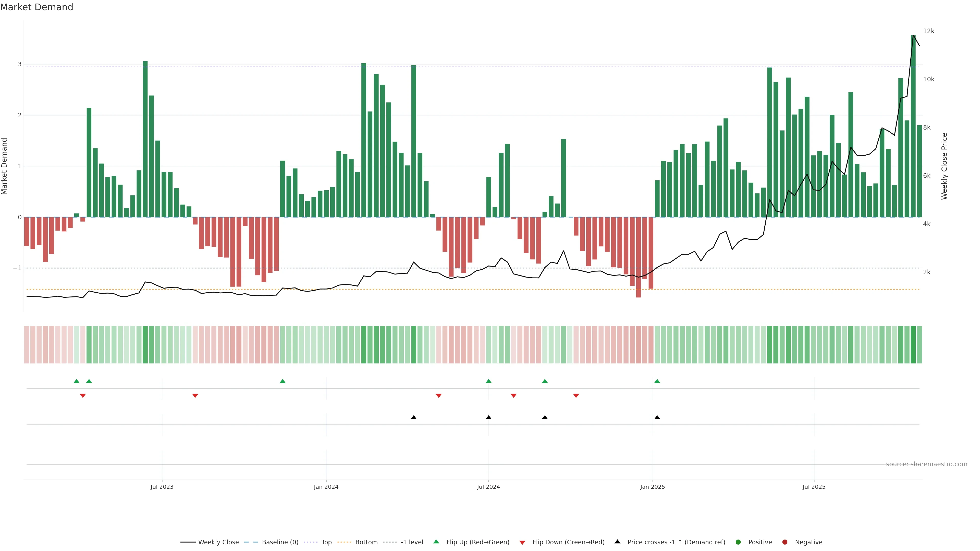Click the Market Demand chart title
The width and height of the screenshot is (980, 551).
coord(36,7)
